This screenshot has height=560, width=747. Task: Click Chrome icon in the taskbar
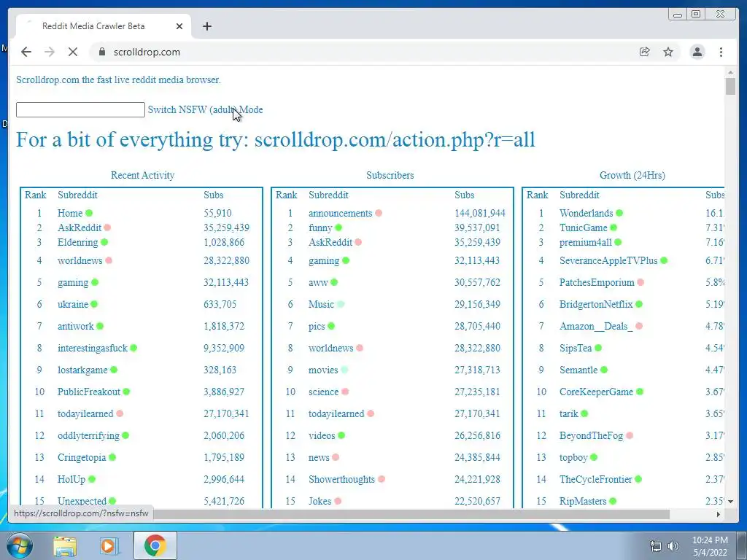155,545
